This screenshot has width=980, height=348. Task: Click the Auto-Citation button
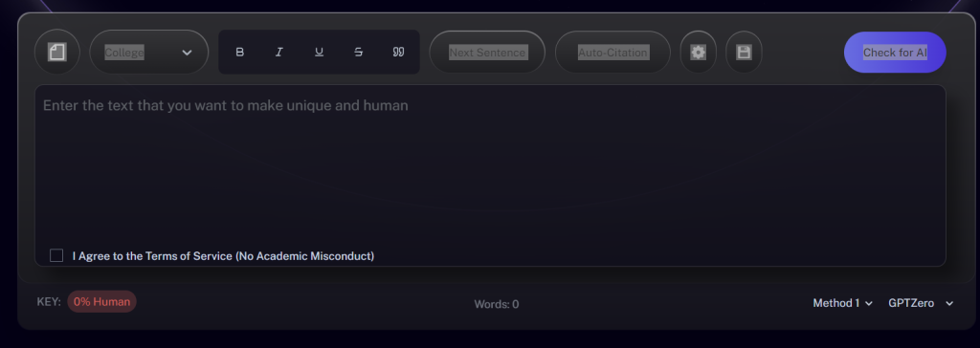pyautogui.click(x=612, y=52)
